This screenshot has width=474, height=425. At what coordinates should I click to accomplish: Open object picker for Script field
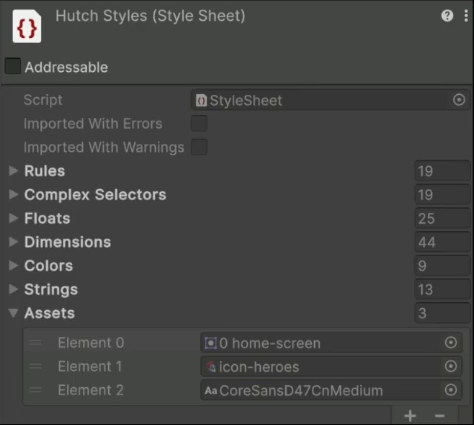pos(459,100)
